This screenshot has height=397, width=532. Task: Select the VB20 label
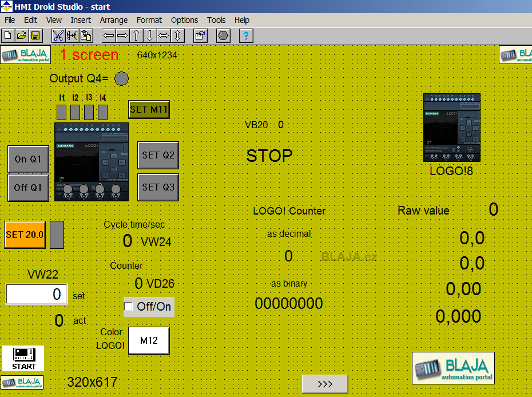pos(256,125)
